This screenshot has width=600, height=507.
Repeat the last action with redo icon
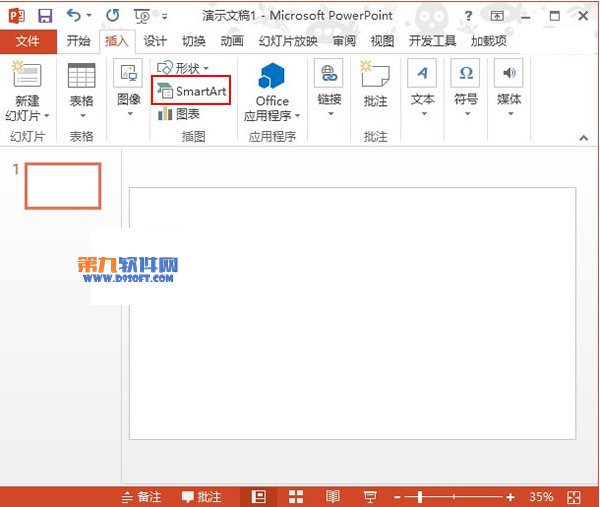coord(112,15)
